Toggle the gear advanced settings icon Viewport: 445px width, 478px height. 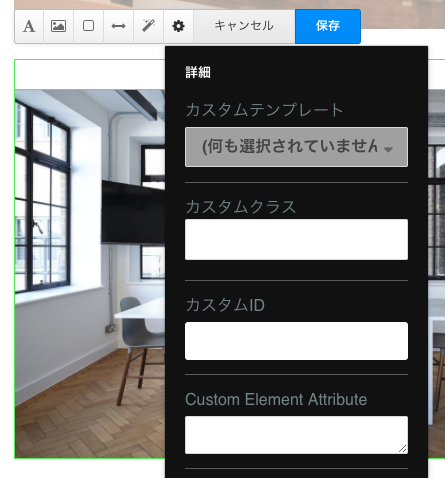pos(178,26)
